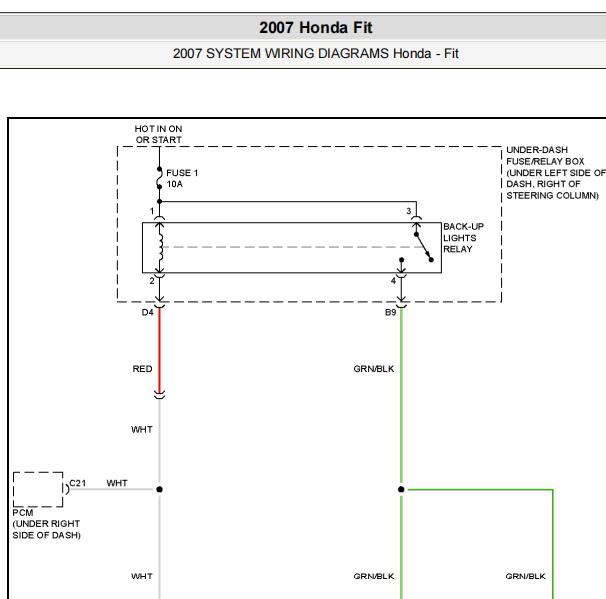This screenshot has height=599, width=606.
Task: Click the relay coil symbol between pins 1 and 2
Action: point(160,247)
